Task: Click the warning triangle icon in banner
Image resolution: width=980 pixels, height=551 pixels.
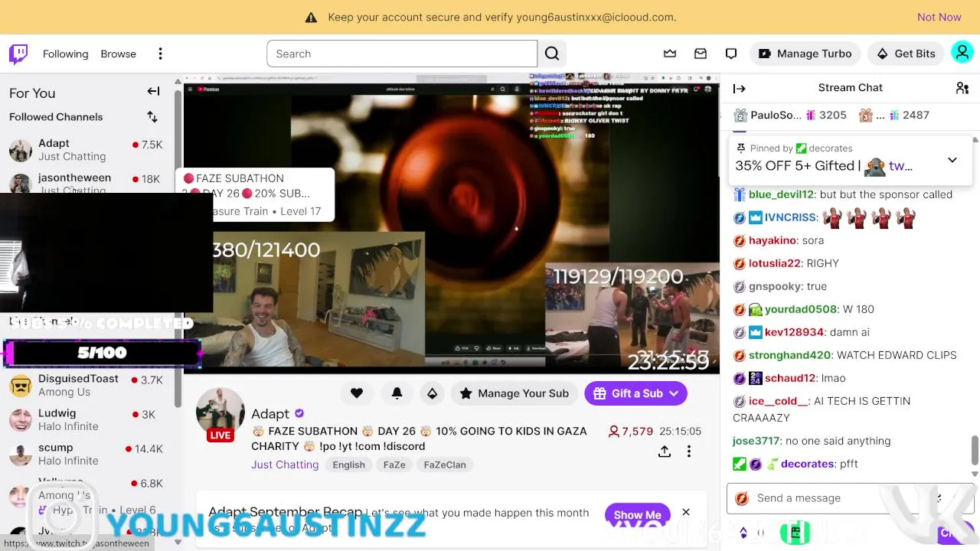Action: 311,17
